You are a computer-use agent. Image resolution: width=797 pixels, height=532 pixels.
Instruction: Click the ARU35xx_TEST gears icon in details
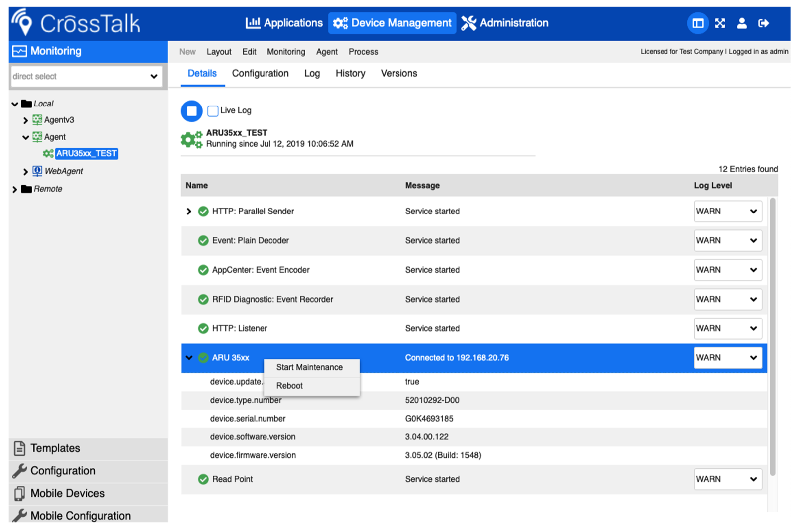[191, 139]
